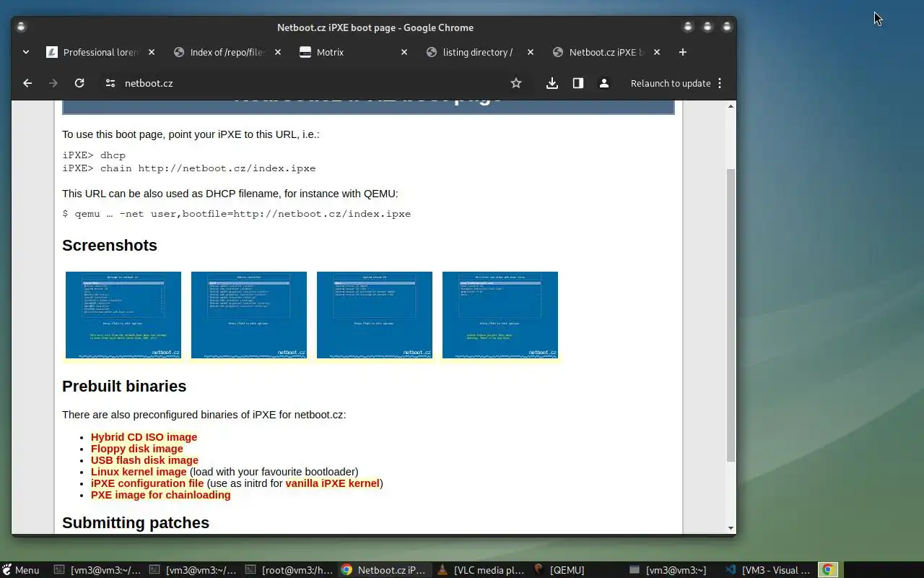Close the Netboot.cz tab
This screenshot has height=578, width=924.
(x=657, y=52)
